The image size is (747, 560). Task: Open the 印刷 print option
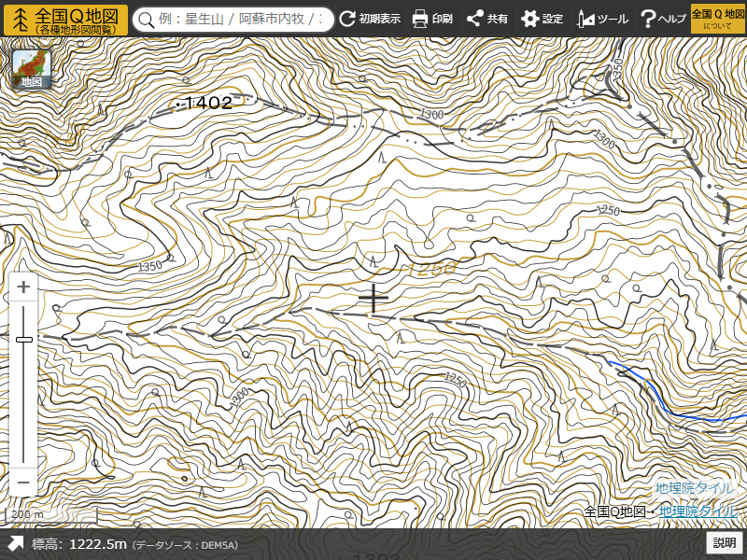(432, 19)
